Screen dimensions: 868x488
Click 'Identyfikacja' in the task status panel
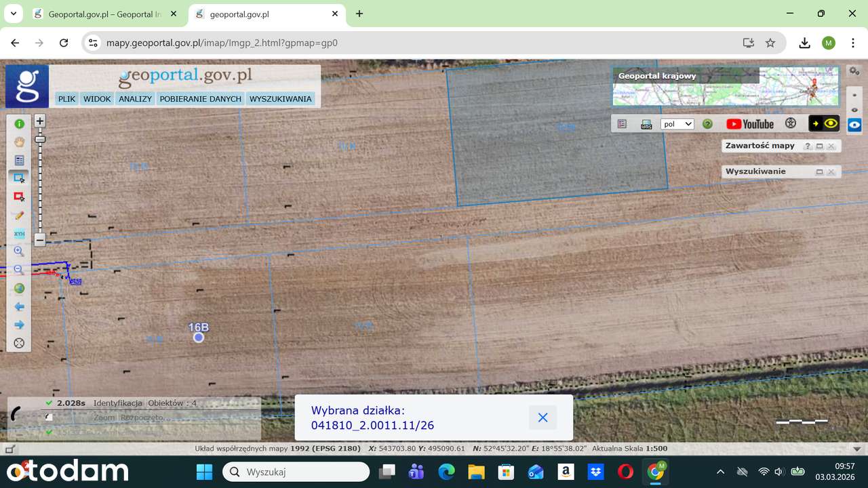(118, 403)
